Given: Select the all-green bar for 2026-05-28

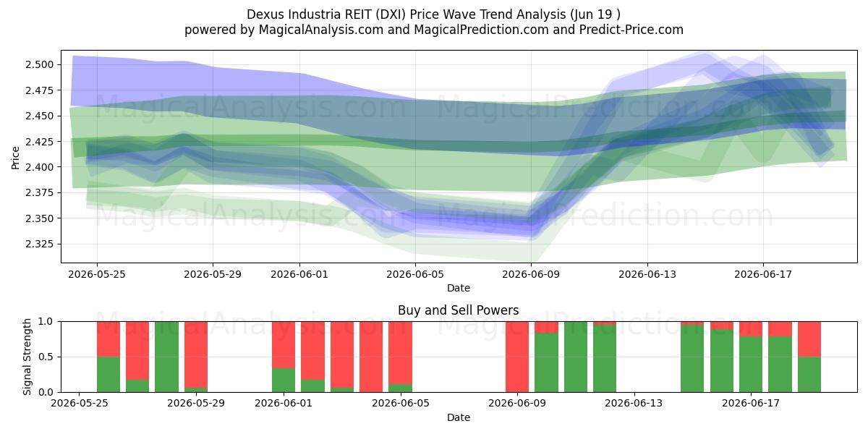Looking at the screenshot, I should [x=166, y=357].
